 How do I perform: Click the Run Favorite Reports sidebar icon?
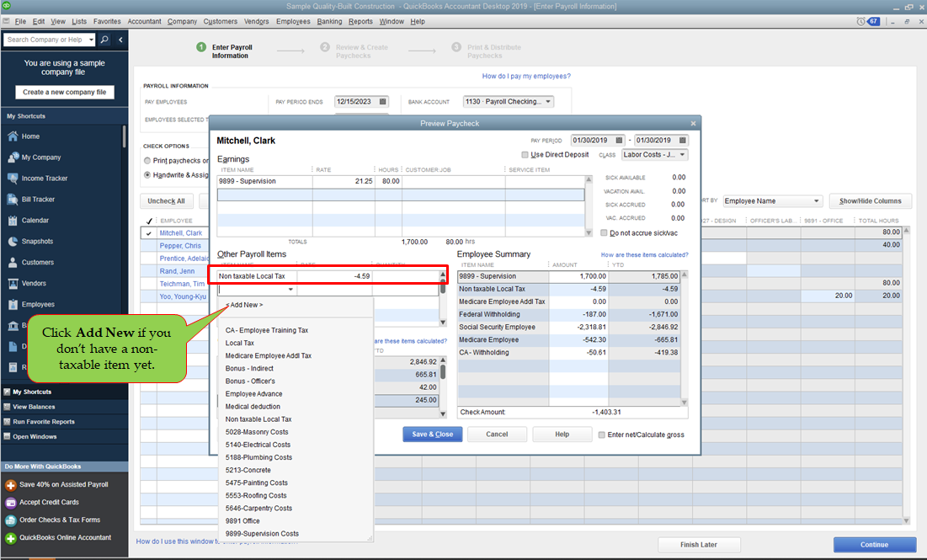click(7, 422)
